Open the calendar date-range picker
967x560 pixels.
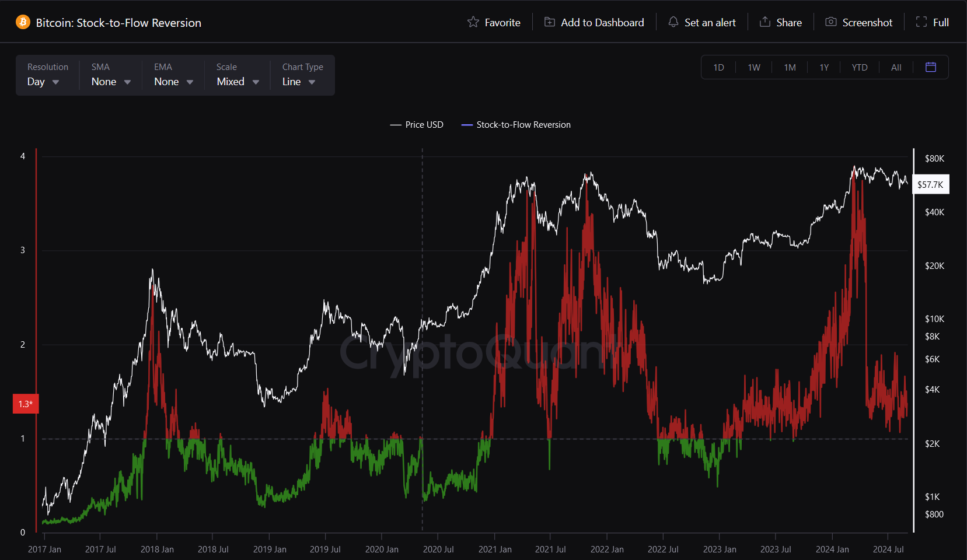click(x=930, y=67)
